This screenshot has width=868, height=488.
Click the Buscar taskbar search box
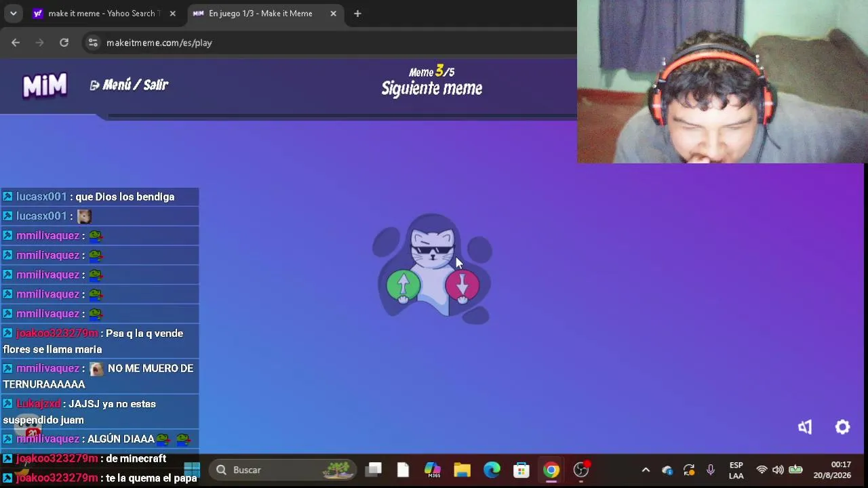283,470
